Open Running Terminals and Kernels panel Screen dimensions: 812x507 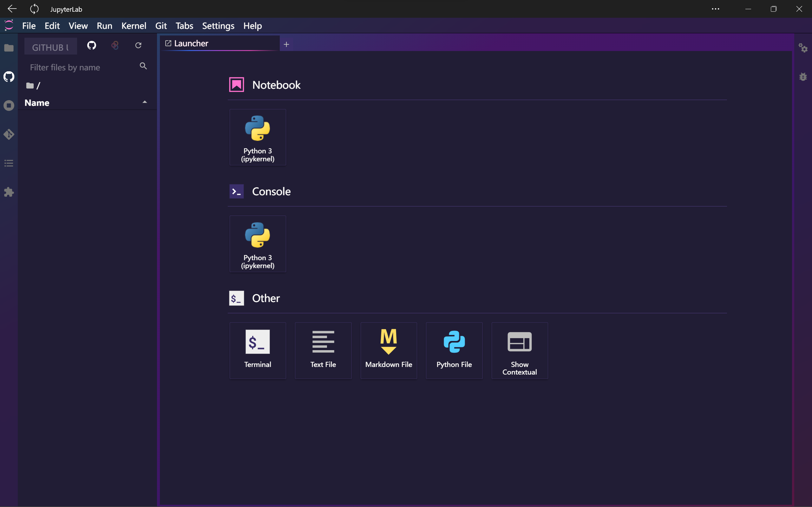click(9, 106)
